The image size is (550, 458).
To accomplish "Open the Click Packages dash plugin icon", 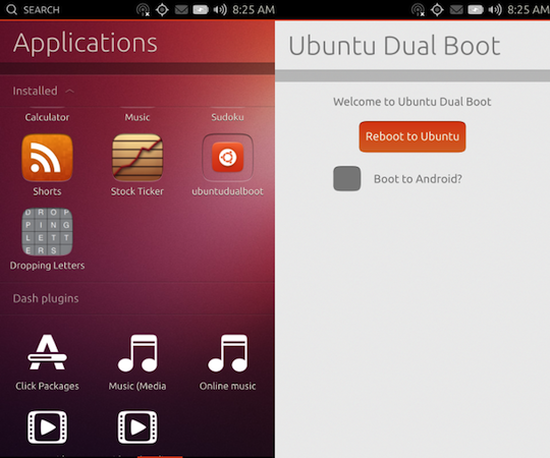I will pos(47,352).
